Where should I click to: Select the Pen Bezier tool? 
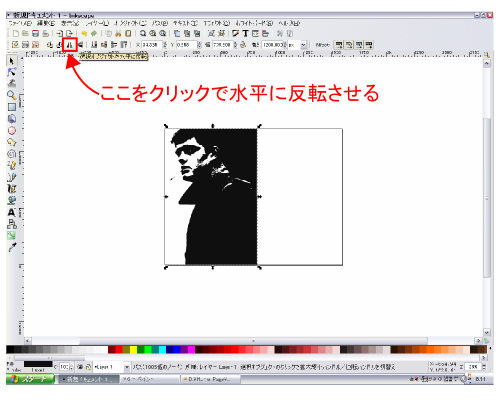(12, 177)
